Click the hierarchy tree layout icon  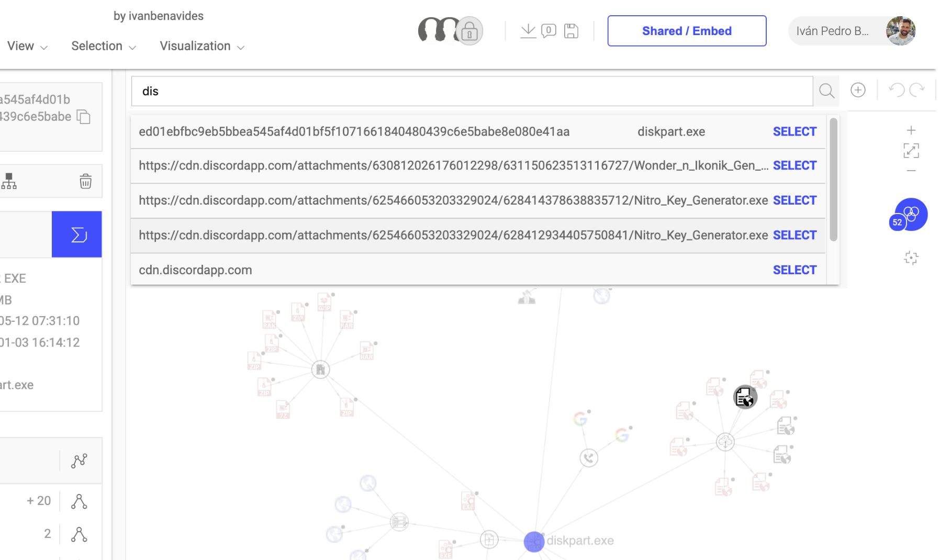click(9, 181)
